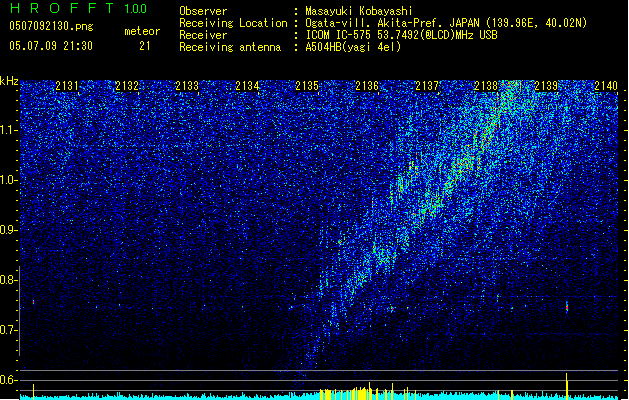Click the 2133 time axis label
629x400 pixels.
pos(187,85)
